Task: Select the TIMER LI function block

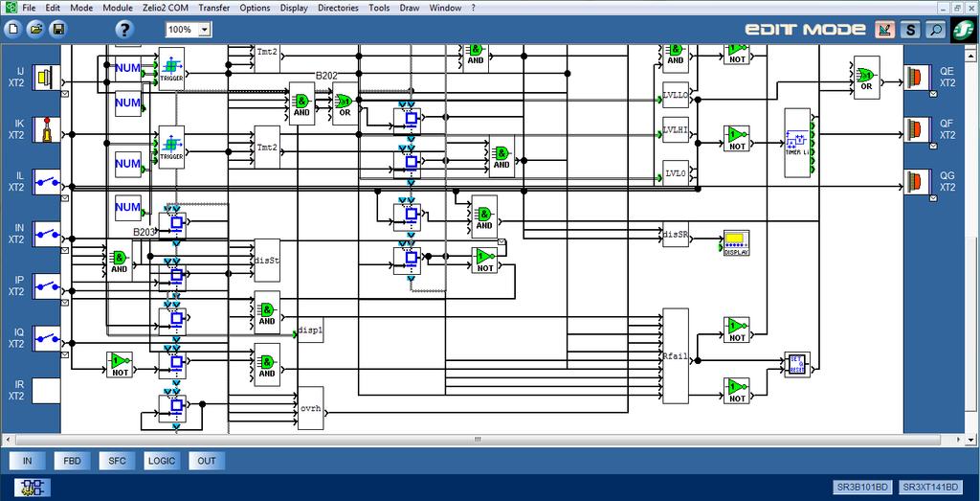Action: pos(797,143)
